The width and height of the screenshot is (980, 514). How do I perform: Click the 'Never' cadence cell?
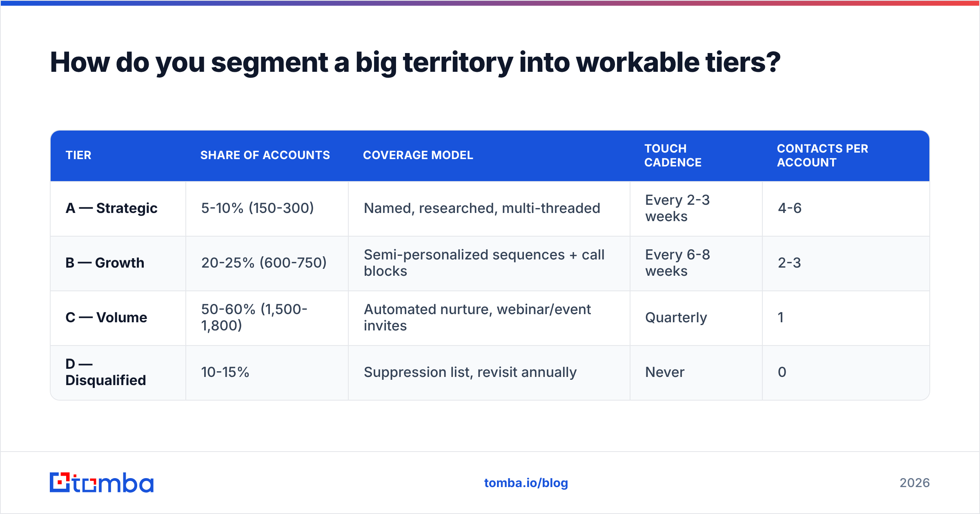(x=696, y=372)
